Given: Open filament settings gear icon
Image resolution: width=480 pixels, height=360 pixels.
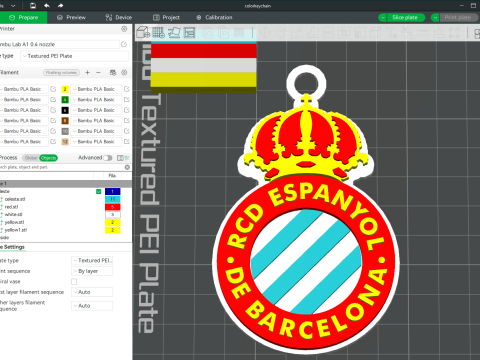Looking at the screenshot, I should point(124,72).
